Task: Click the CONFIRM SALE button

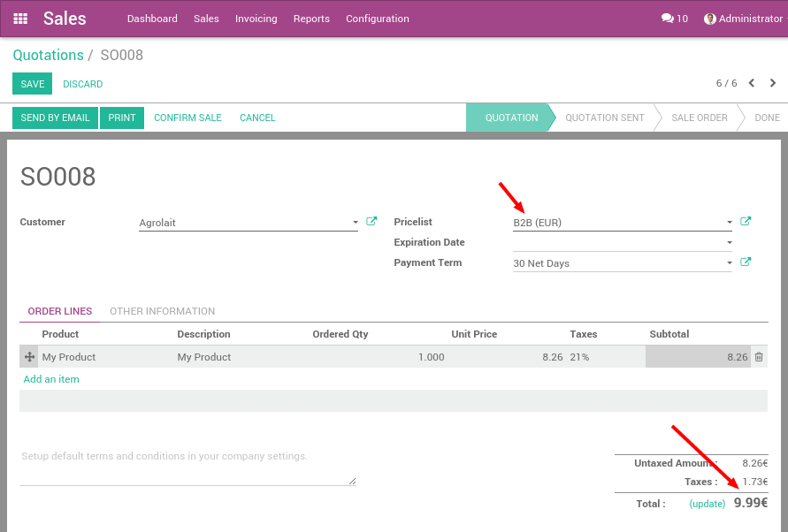Action: click(x=187, y=117)
